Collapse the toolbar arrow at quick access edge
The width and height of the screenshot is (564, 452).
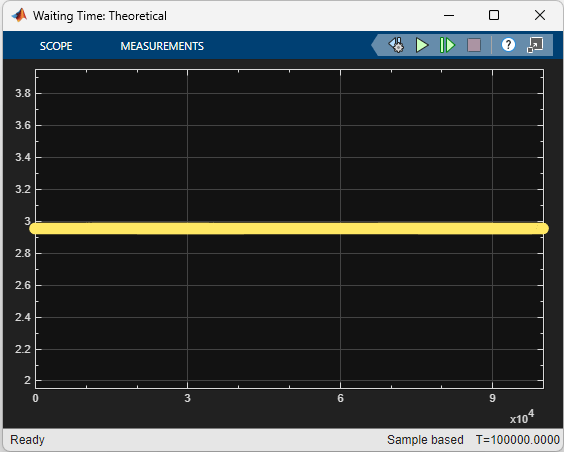click(375, 45)
